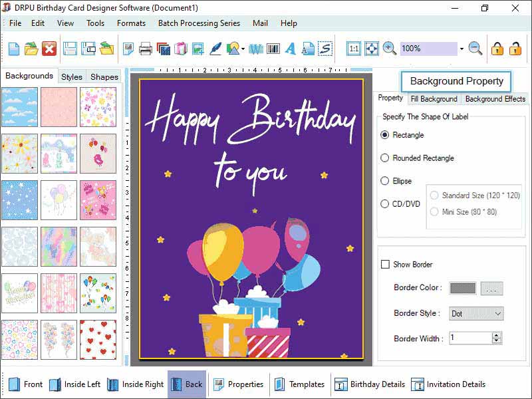Viewport: 532px width, 399px height.
Task: Enable the Show Border option
Action: pos(385,264)
